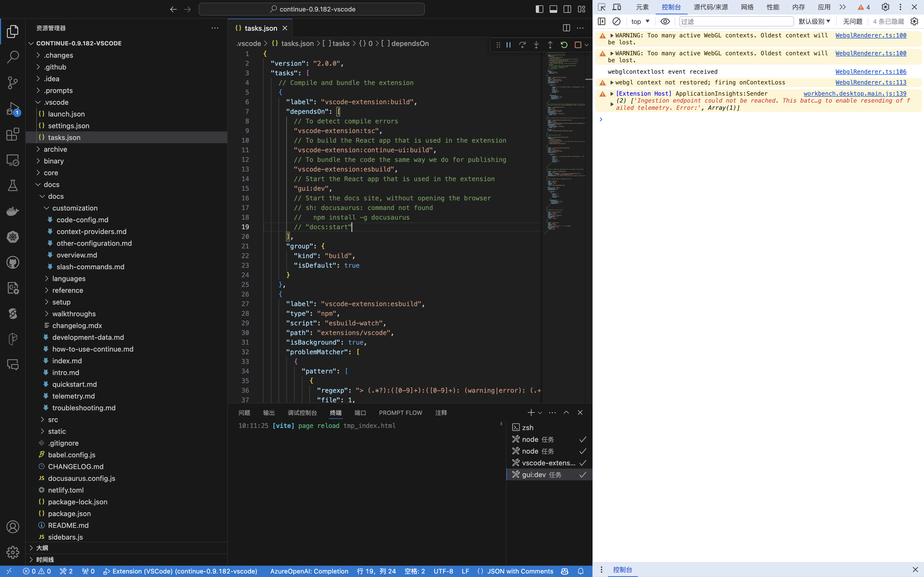The image size is (924, 577).
Task: Open the Source Control view
Action: click(13, 83)
